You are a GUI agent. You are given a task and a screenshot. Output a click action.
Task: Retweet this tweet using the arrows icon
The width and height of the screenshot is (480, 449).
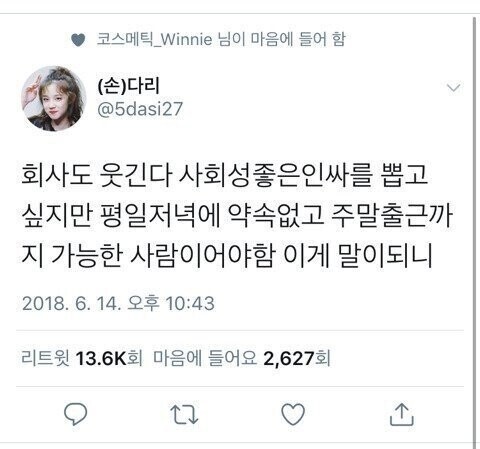pos(184,414)
